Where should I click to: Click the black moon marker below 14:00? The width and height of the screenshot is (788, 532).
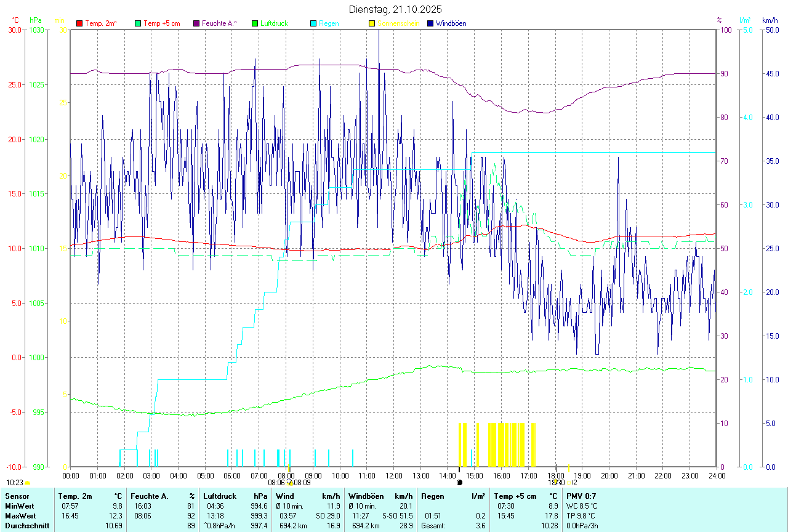[x=459, y=483]
